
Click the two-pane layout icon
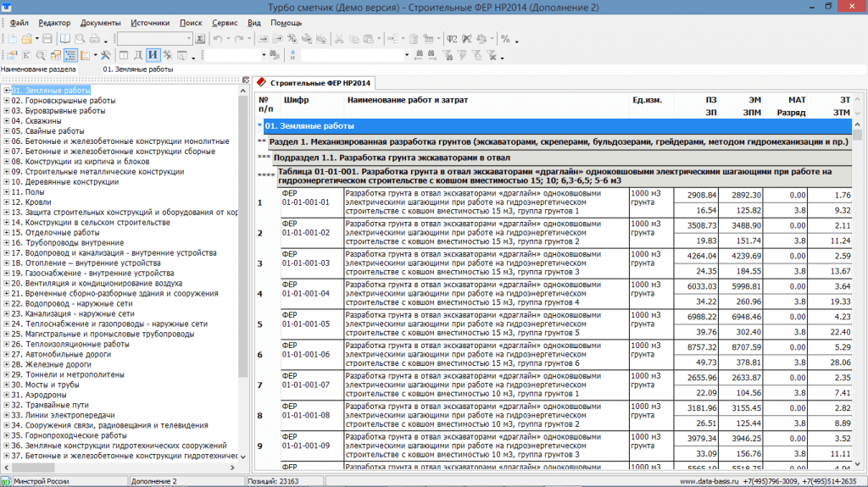[124, 55]
